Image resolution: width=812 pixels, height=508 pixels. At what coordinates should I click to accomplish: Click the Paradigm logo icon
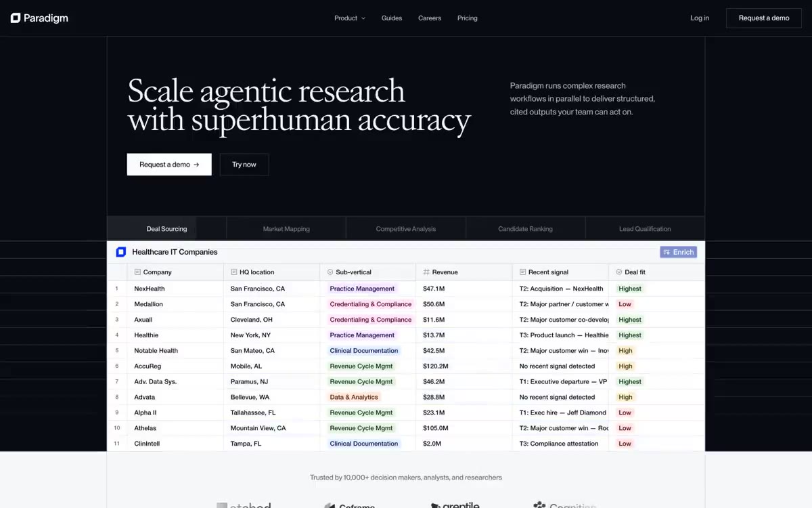[x=16, y=18]
